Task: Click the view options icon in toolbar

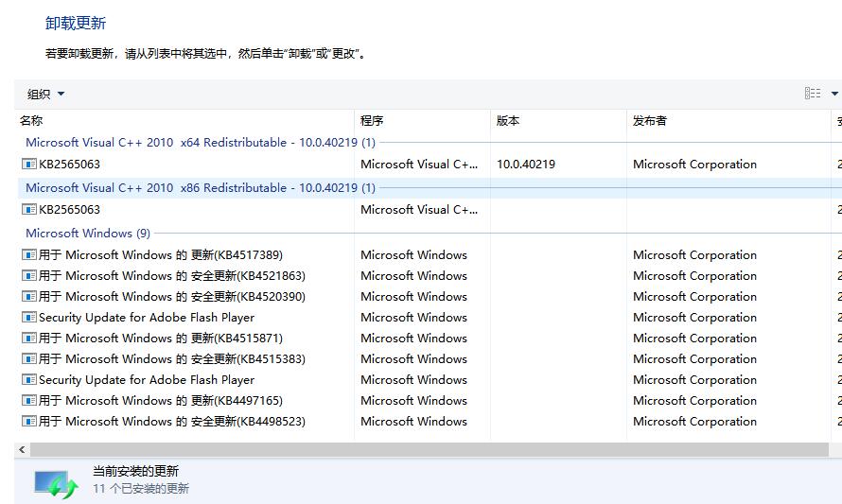Action: point(813,94)
